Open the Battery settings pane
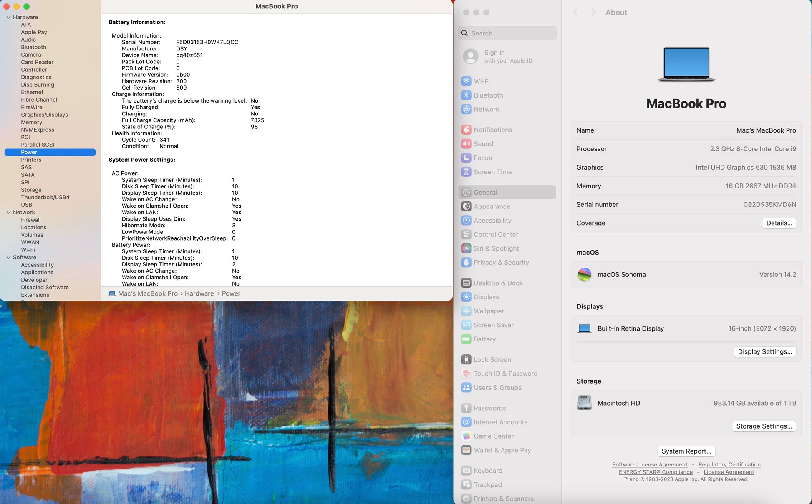This screenshot has height=504, width=812. click(484, 339)
